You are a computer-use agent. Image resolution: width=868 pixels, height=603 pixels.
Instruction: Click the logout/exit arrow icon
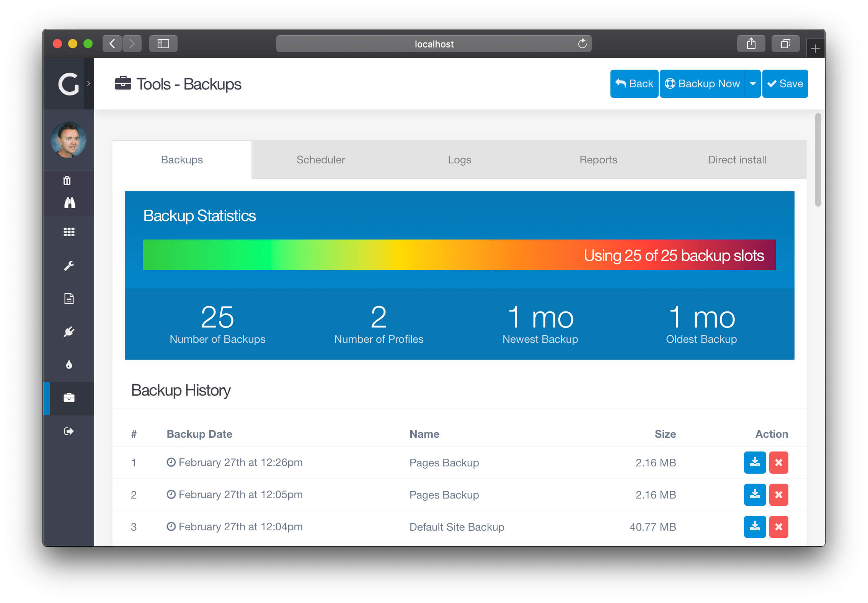69,432
